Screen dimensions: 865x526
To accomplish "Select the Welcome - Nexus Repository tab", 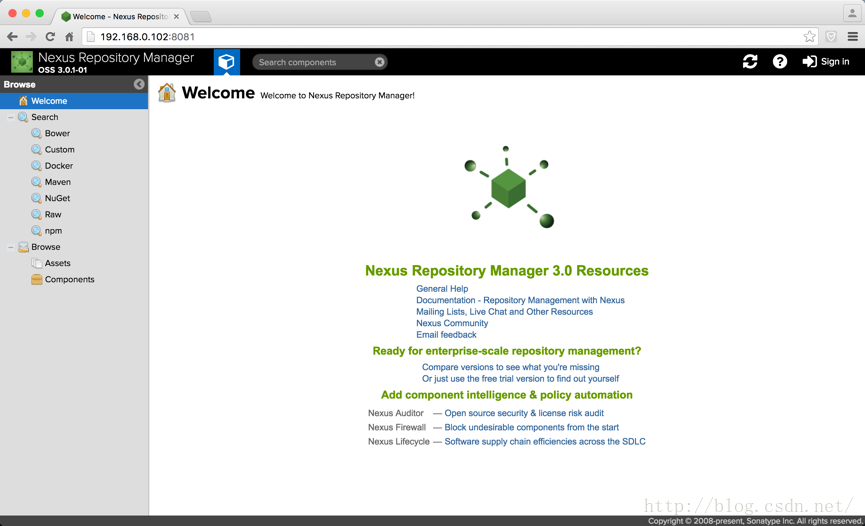I will [120, 17].
